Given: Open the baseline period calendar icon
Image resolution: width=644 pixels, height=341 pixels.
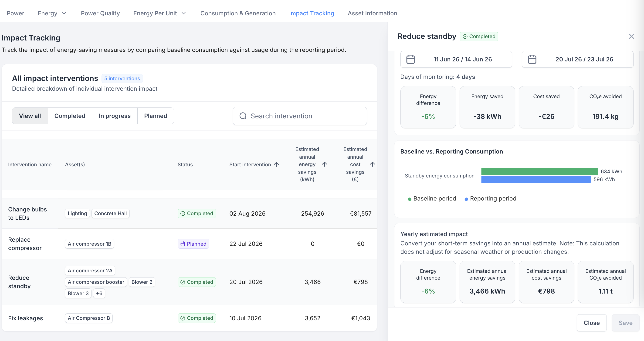Looking at the screenshot, I should coord(410,60).
